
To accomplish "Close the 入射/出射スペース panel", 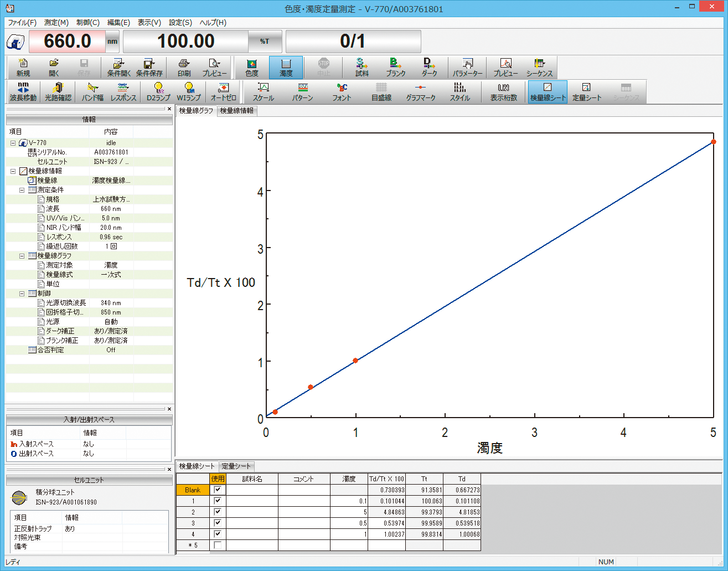I will pyautogui.click(x=169, y=409).
